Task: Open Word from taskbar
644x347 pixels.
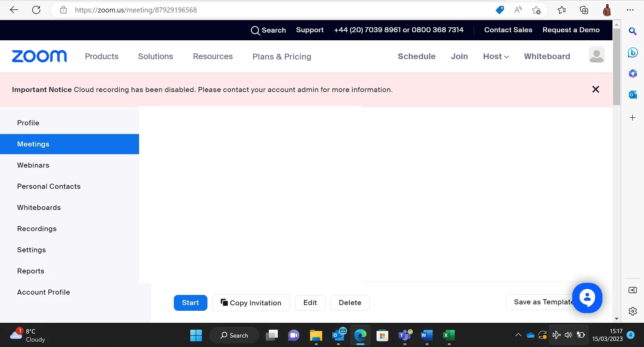Action: coord(427,335)
